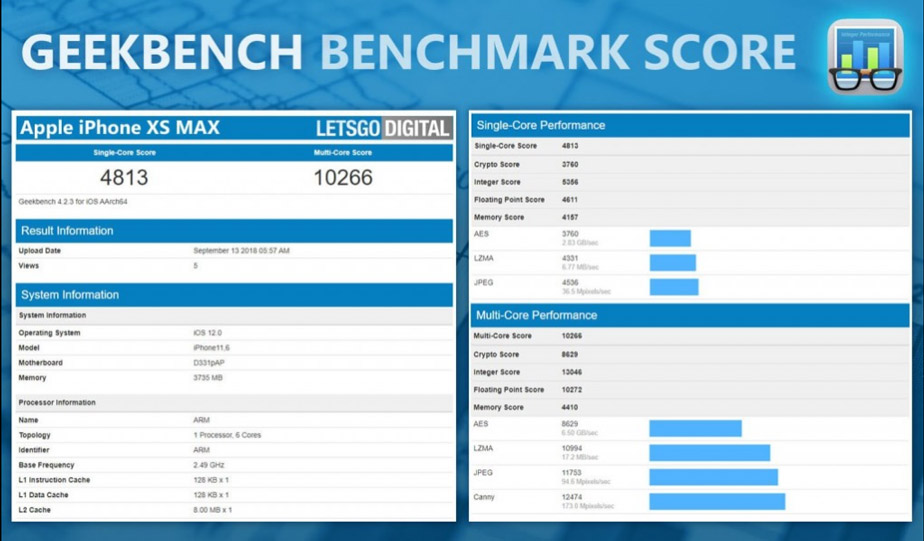The width and height of the screenshot is (924, 541).
Task: Select single-core JPEG score "4536"
Action: [570, 283]
